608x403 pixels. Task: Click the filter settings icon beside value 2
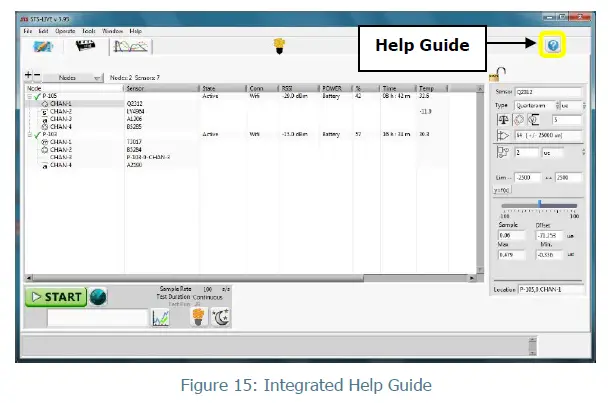[503, 152]
